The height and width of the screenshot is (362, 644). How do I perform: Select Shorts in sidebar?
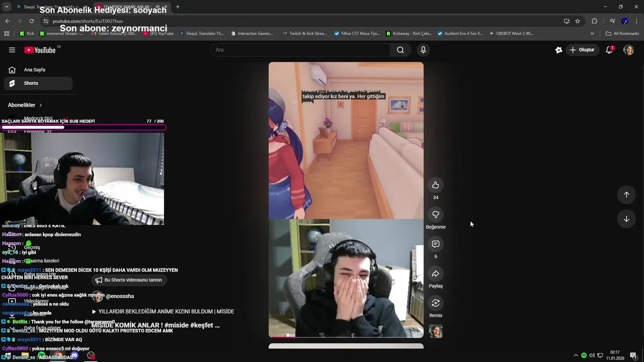[38, 83]
